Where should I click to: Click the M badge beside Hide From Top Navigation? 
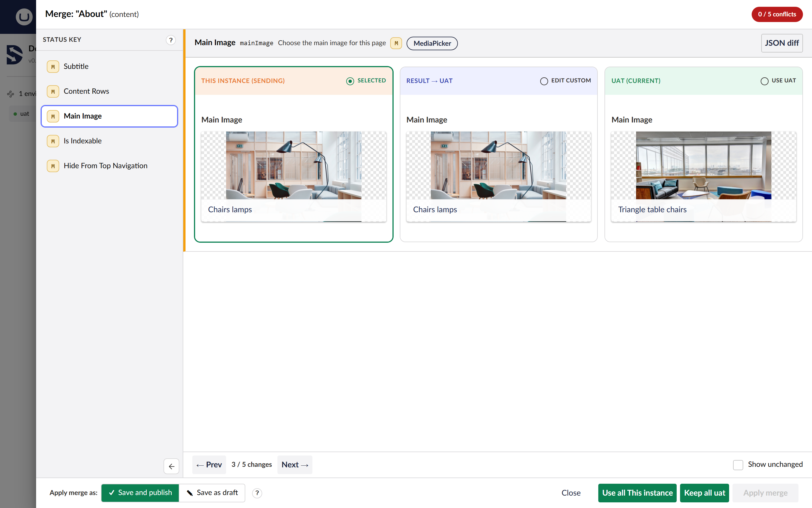(53, 166)
